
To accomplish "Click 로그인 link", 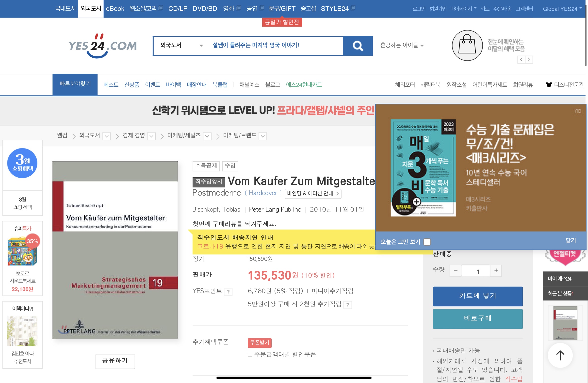I will (x=419, y=9).
